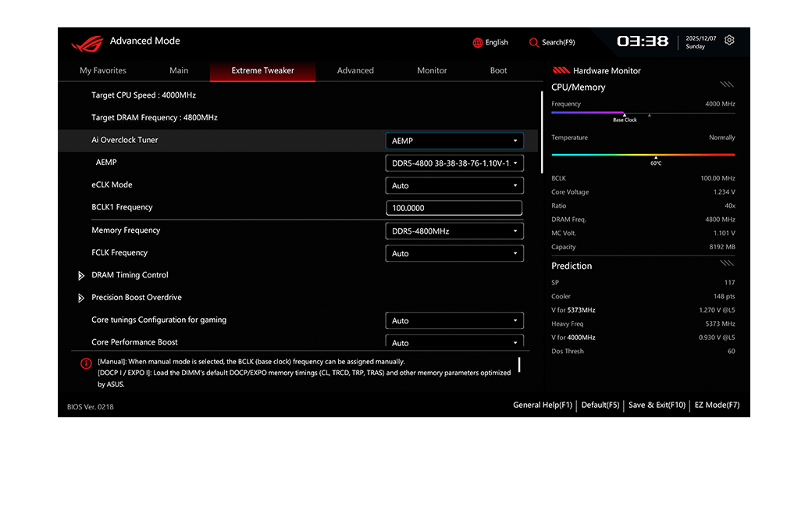
Task: Switch to the Advanced tab
Action: pyautogui.click(x=355, y=70)
